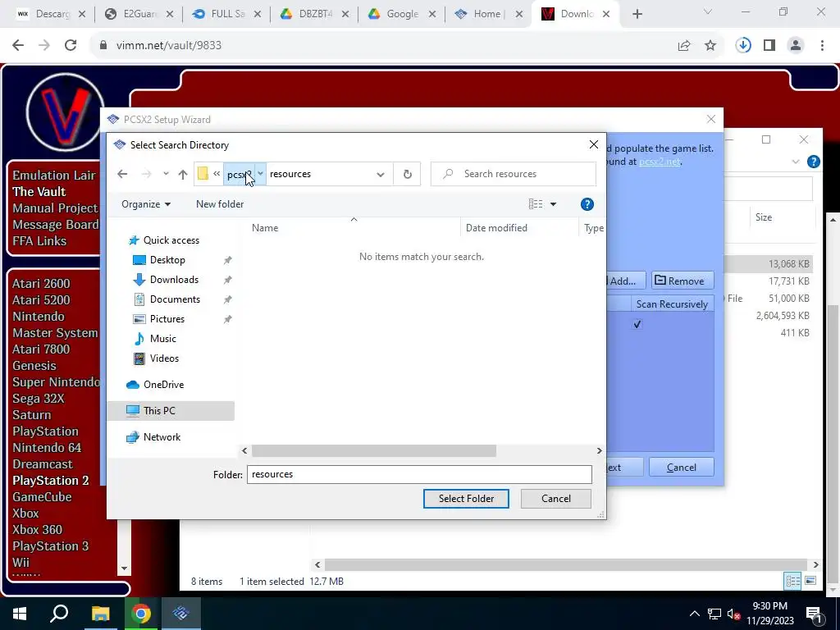Go back in the Select Search Directory dialog
The height and width of the screenshot is (630, 840).
(x=122, y=174)
